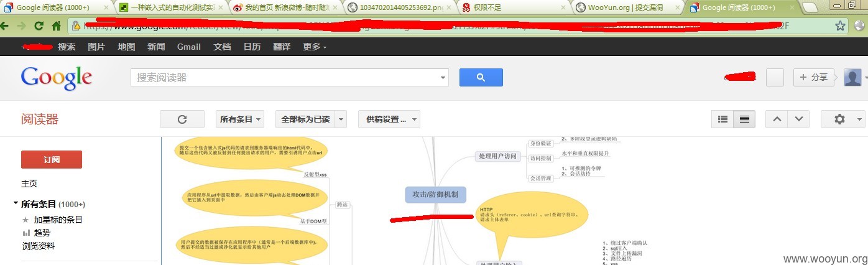Click the browser forward arrow
The image size is (868, 265).
22,26
